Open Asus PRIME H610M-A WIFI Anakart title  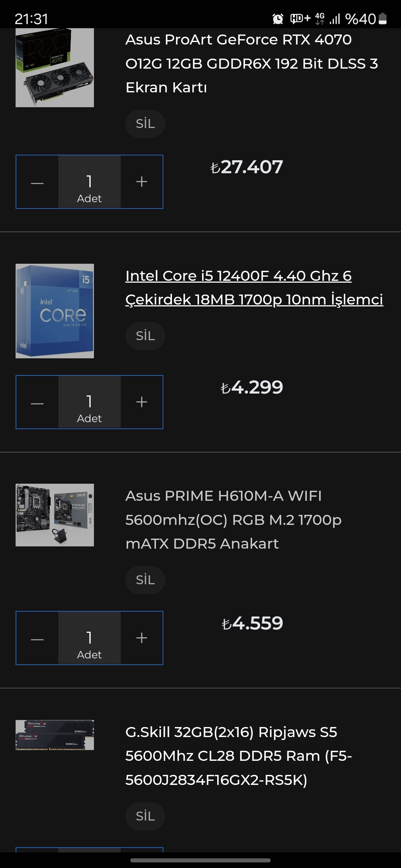point(234,520)
